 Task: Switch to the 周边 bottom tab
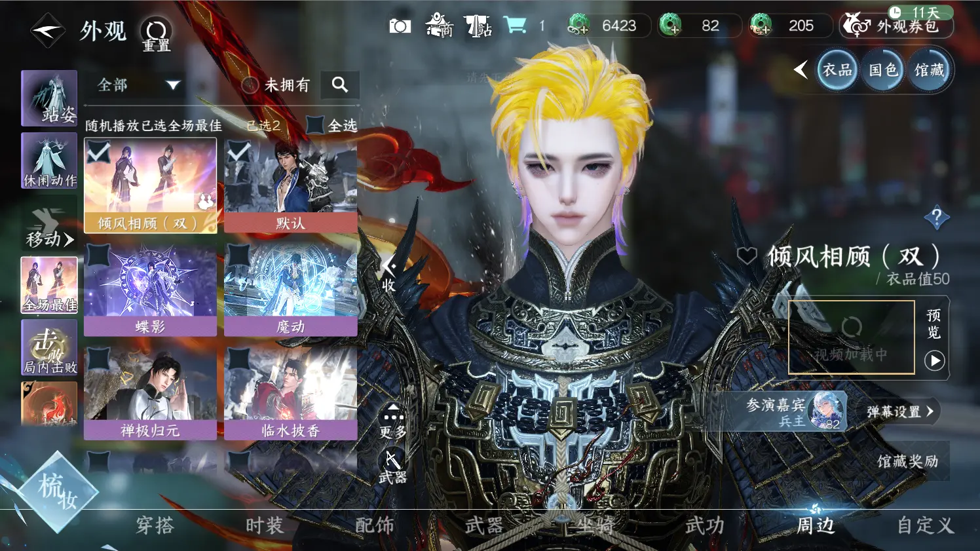pyautogui.click(x=816, y=525)
